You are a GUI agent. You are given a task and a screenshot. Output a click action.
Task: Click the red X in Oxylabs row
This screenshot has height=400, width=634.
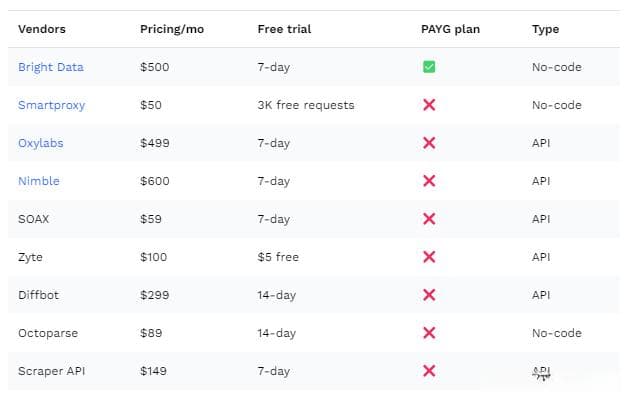429,143
